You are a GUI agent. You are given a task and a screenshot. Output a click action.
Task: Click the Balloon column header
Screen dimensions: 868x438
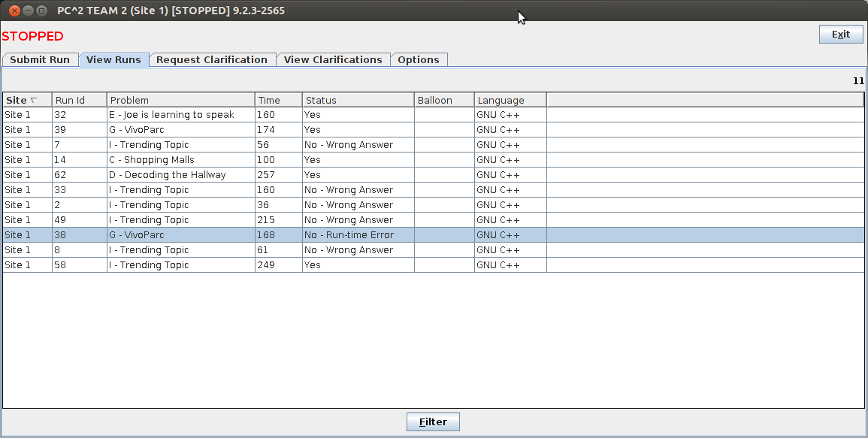[443, 100]
